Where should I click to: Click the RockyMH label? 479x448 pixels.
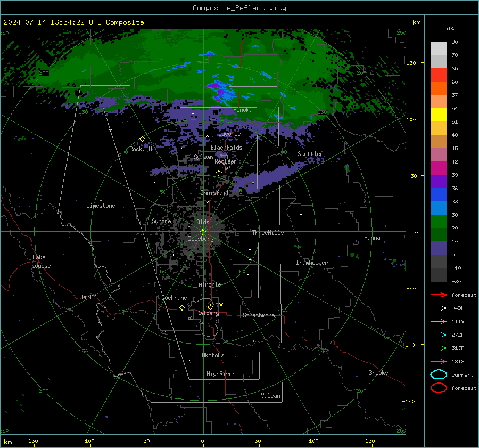(x=141, y=149)
